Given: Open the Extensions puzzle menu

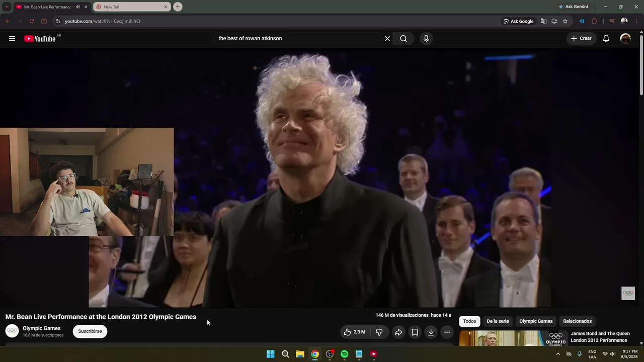Looking at the screenshot, I should point(594,21).
